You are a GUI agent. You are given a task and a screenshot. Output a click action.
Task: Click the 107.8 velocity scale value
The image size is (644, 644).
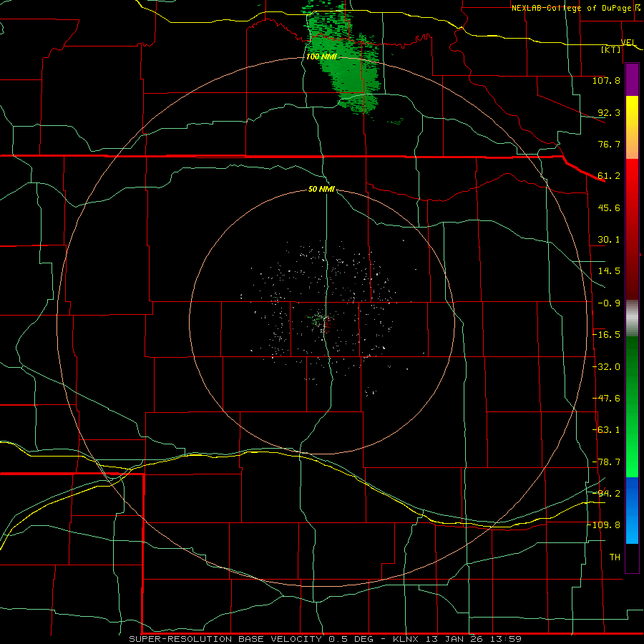coord(606,80)
